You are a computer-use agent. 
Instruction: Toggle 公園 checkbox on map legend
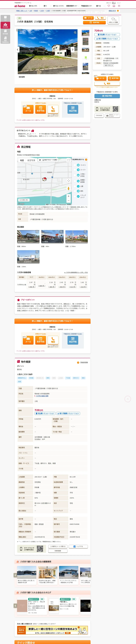(75, 186)
